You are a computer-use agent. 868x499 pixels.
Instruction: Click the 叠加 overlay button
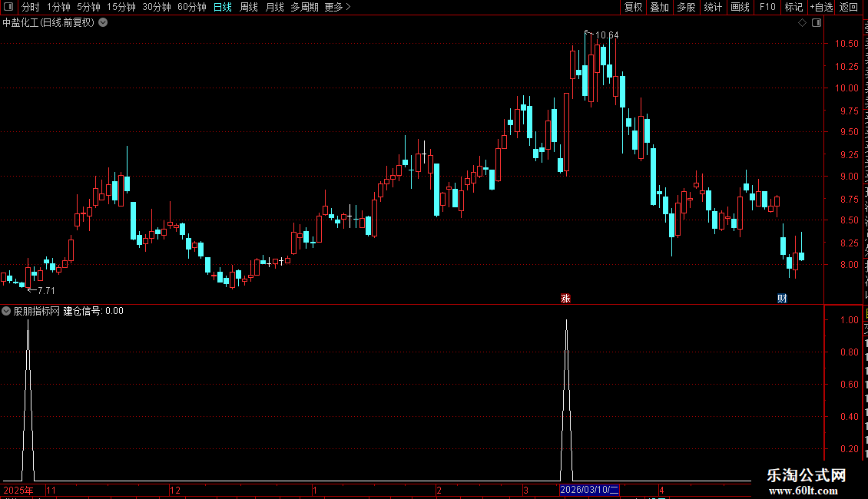tap(659, 7)
